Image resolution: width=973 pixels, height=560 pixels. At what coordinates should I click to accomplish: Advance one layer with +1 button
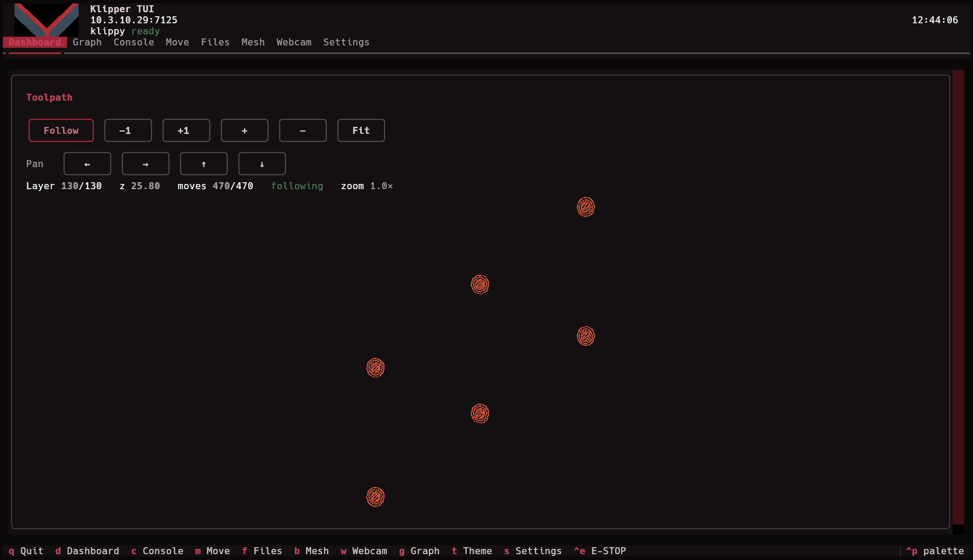186,130
